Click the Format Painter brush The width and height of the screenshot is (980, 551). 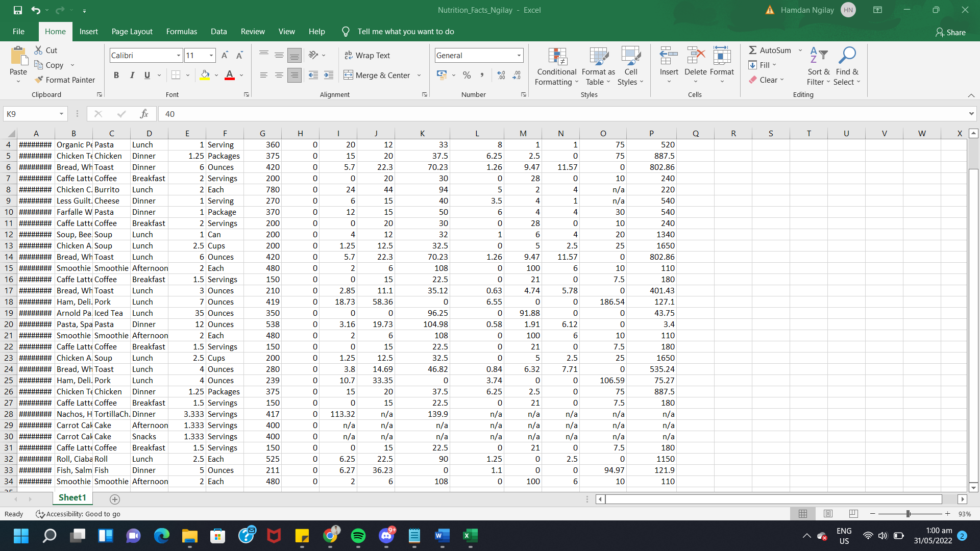39,80
